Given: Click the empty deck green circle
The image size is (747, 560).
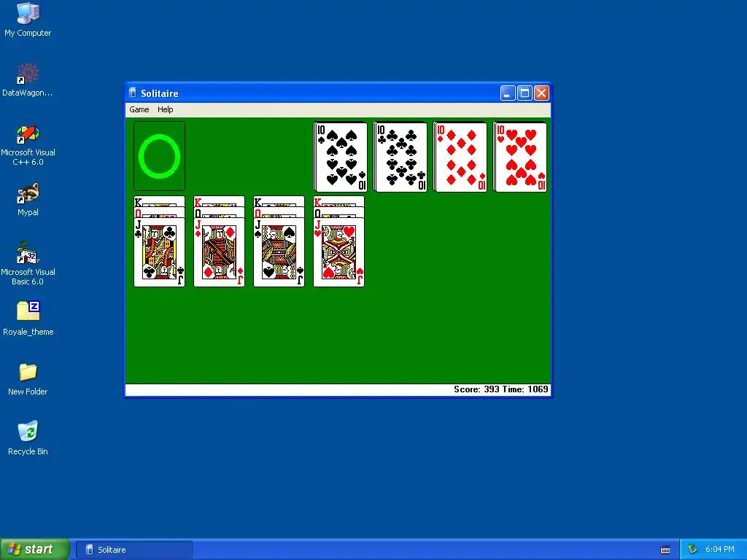Looking at the screenshot, I should coord(159,156).
